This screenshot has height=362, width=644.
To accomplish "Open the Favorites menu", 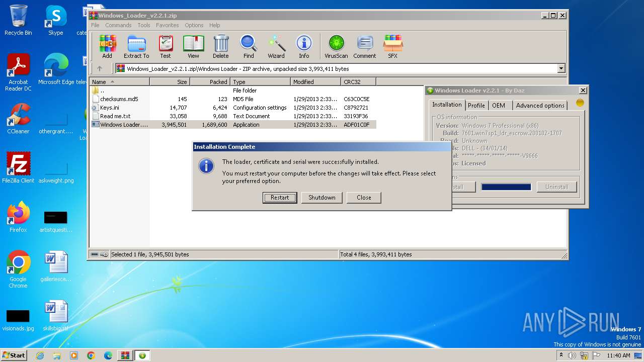I will tap(168, 25).
